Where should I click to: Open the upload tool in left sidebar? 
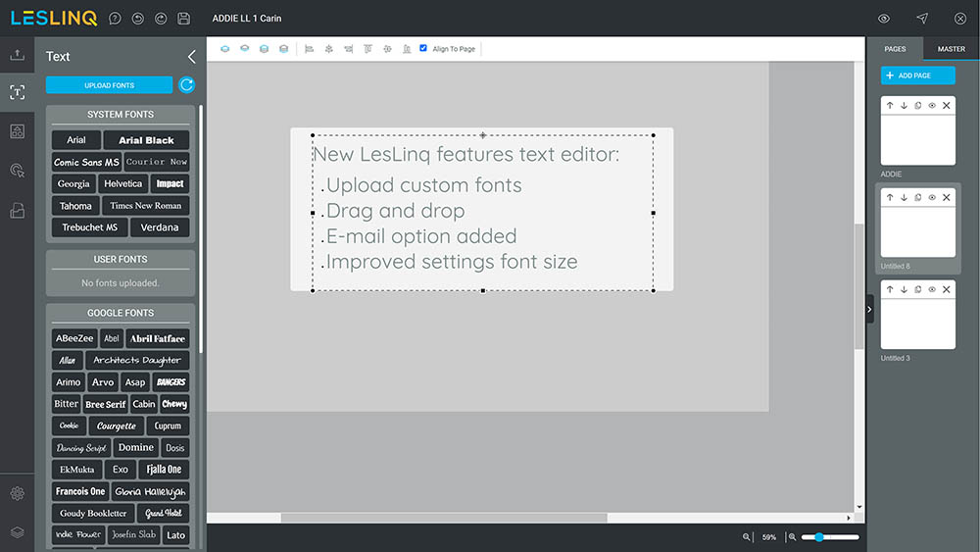click(17, 55)
